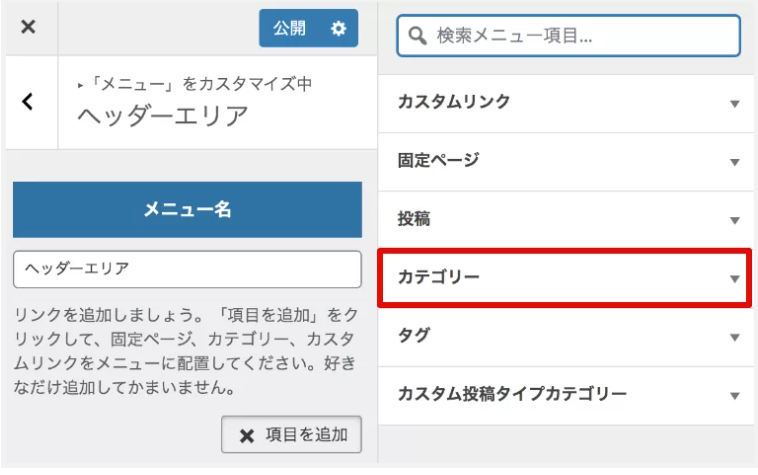Click the arrow next to 固定ページ
This screenshot has width=758, height=475.
734,161
